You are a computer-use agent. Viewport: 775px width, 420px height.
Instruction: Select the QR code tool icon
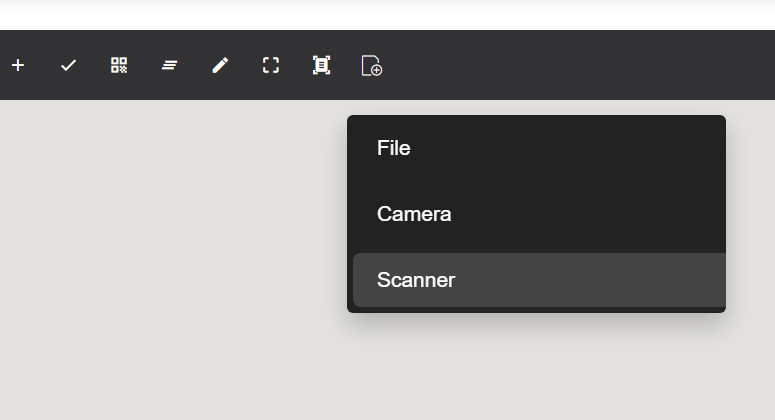[119, 65]
